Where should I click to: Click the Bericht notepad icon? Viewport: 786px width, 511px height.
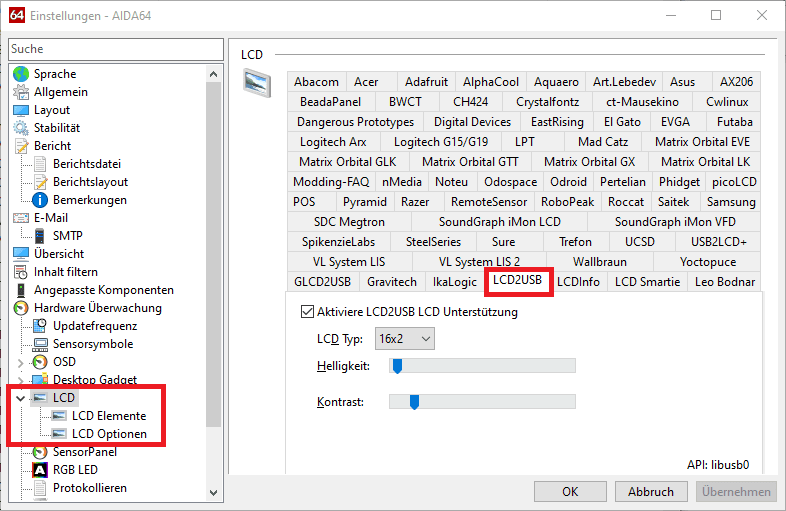21,146
